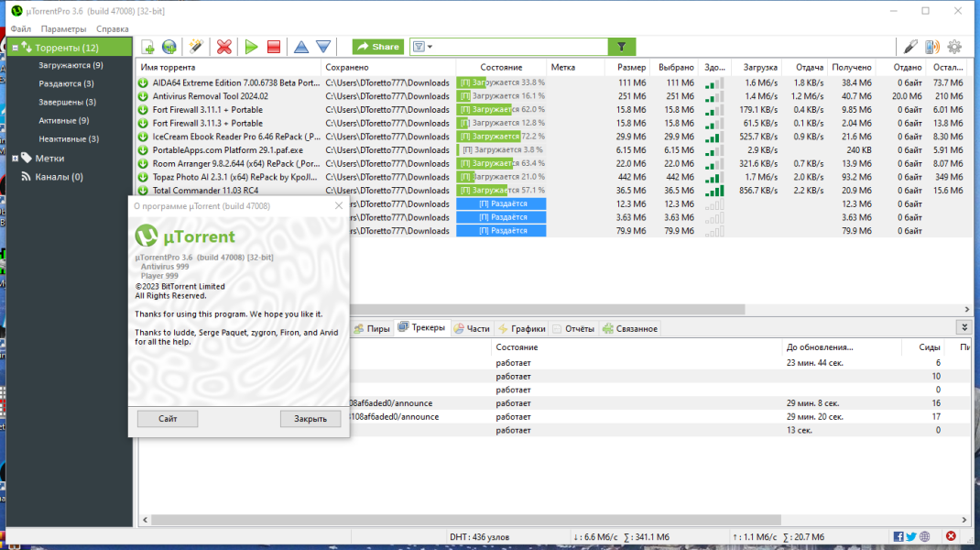
Task: Click the red X Remove torrent icon
Action: click(223, 47)
